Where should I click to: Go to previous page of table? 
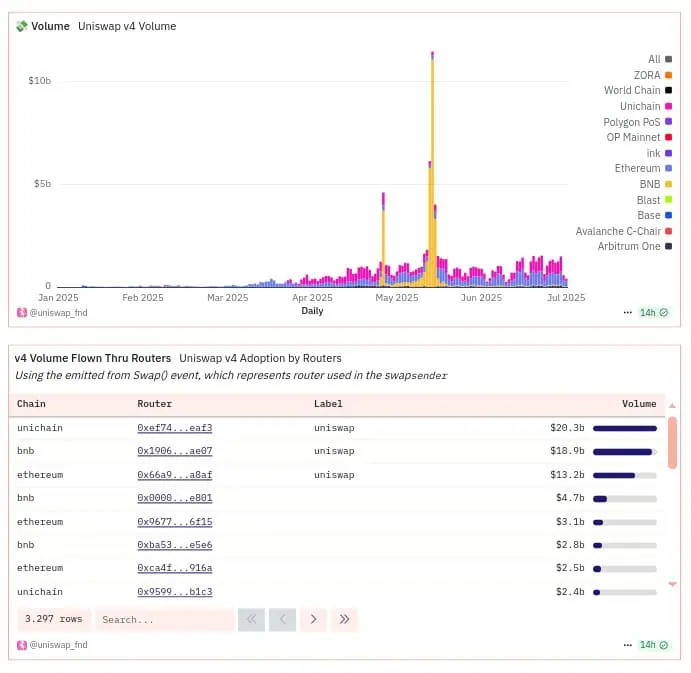click(282, 619)
